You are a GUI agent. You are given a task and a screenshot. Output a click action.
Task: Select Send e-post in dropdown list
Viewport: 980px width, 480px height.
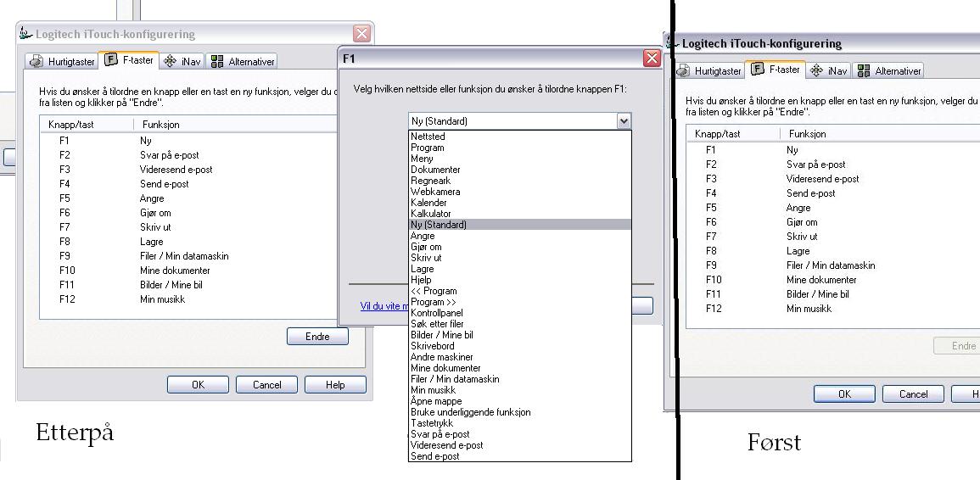pos(519,456)
